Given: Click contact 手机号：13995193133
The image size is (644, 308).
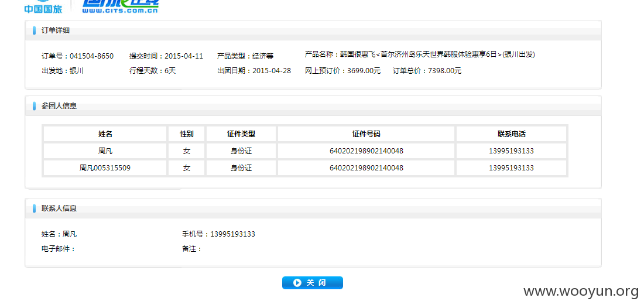Looking at the screenshot, I should [218, 234].
